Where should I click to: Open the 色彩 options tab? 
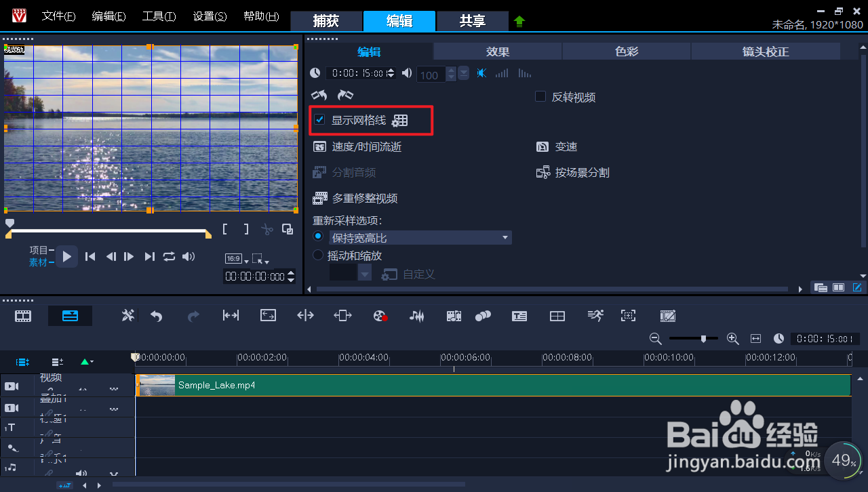pyautogui.click(x=627, y=52)
